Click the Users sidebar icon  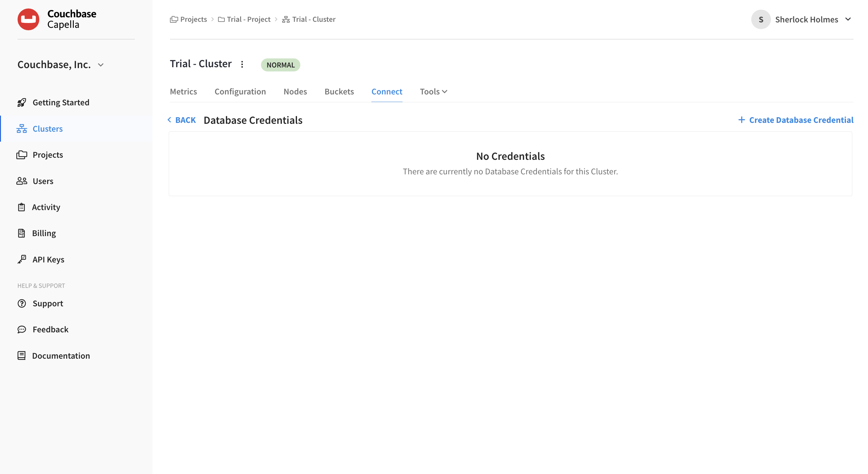point(21,181)
